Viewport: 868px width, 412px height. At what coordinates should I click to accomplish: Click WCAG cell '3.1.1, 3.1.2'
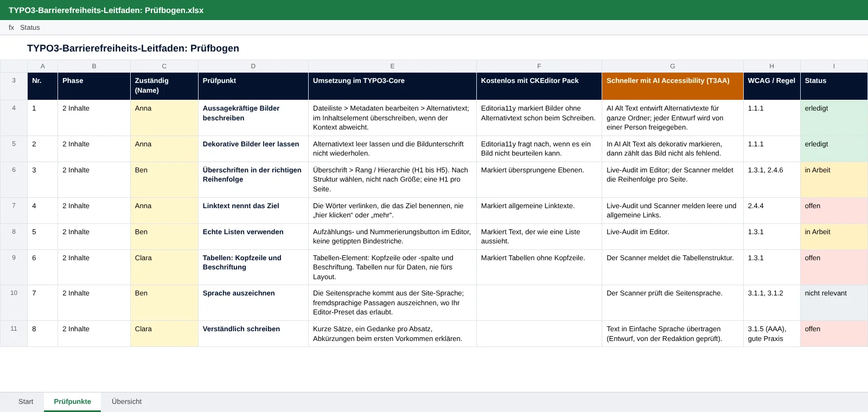click(x=771, y=302)
